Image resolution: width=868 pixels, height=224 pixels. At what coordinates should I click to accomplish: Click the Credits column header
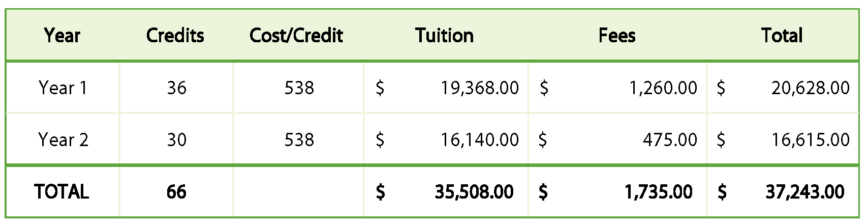coord(175,36)
